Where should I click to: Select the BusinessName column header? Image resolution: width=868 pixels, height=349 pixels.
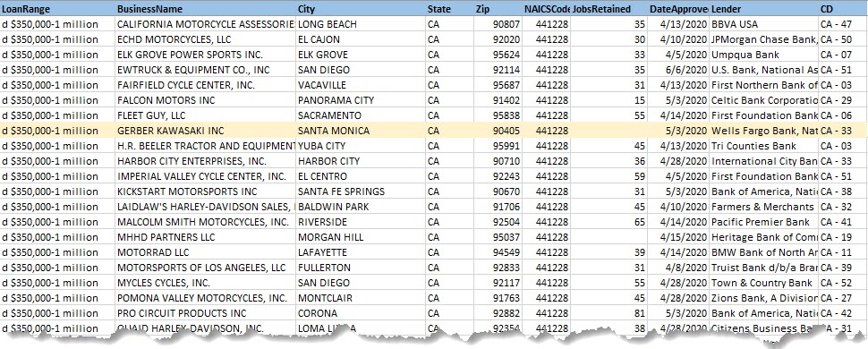pos(206,10)
